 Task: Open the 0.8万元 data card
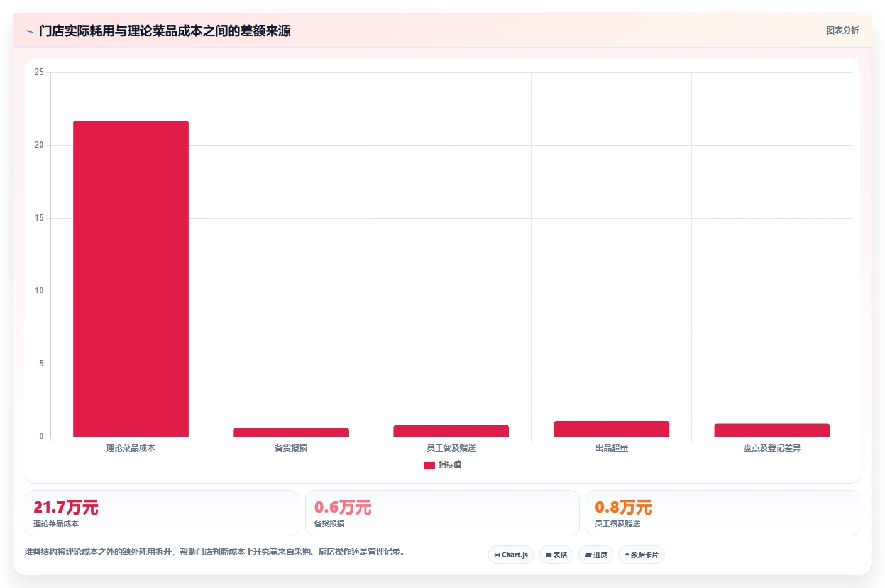pos(723,513)
